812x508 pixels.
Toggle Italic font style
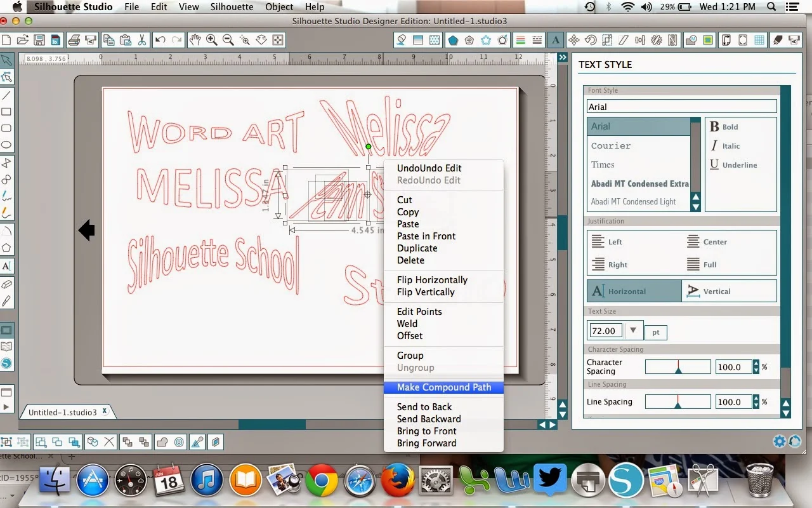[725, 145]
